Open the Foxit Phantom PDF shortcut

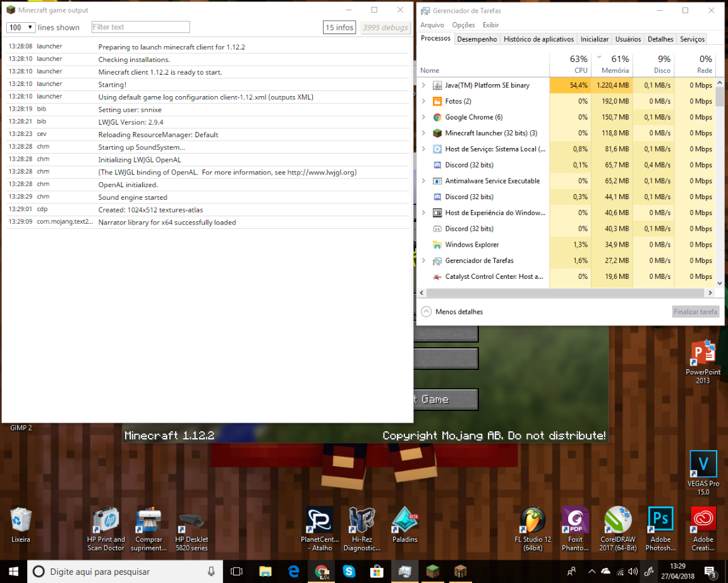(x=575, y=520)
